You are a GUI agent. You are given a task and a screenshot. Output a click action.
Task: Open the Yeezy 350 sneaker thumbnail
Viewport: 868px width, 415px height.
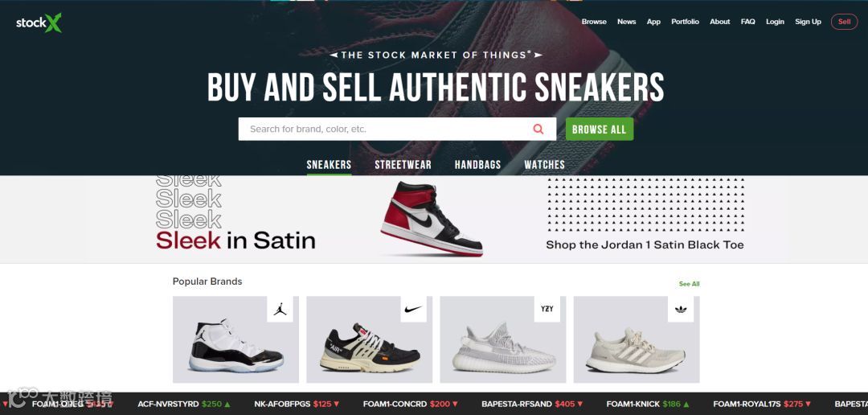(504, 348)
